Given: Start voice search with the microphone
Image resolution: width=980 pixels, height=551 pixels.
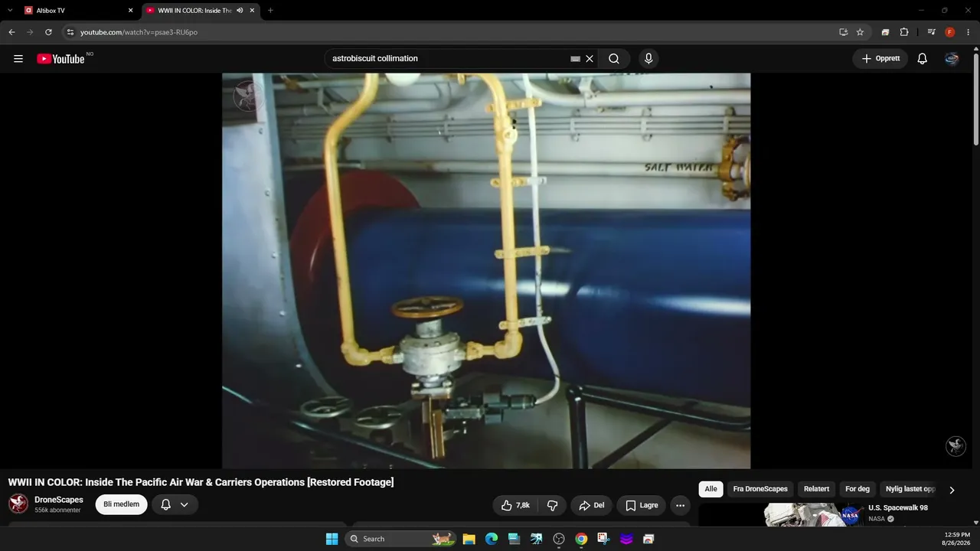Looking at the screenshot, I should point(648,59).
